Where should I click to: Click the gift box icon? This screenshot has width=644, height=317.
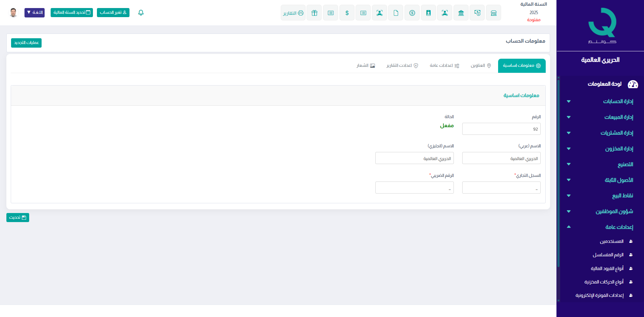coord(314,13)
